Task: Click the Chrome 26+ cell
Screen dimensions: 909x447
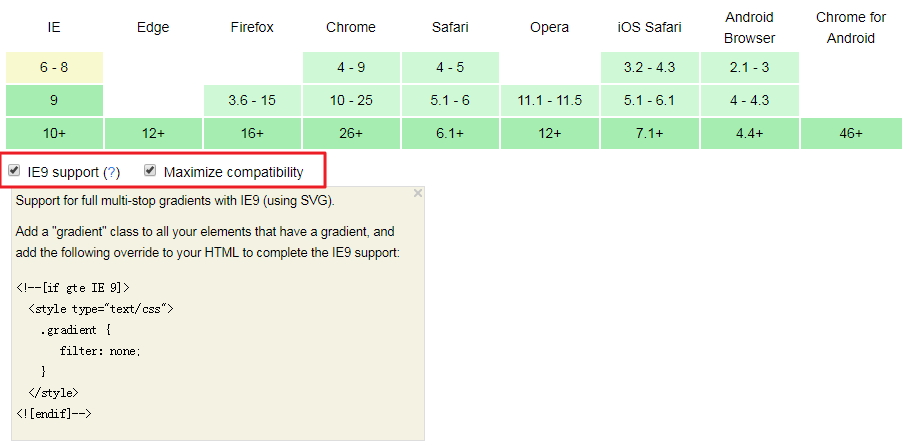Action: pos(351,133)
